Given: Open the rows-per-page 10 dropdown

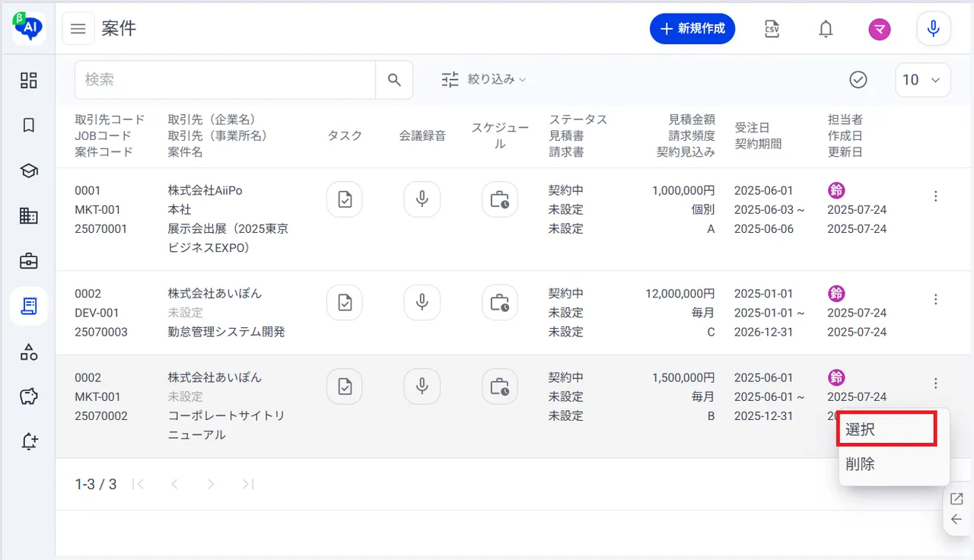Looking at the screenshot, I should pos(923,80).
